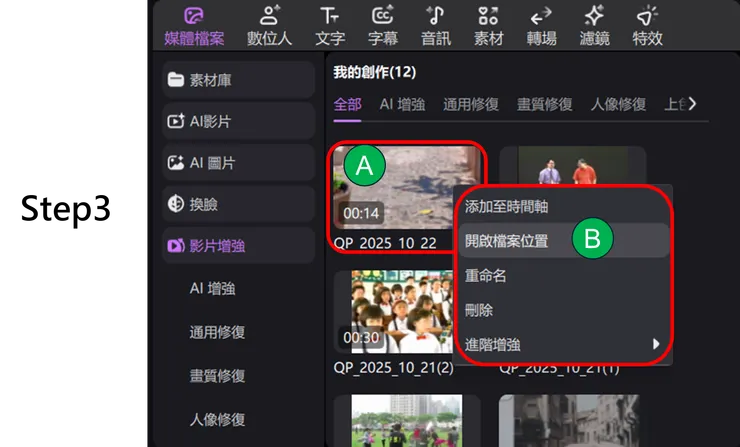Open the 特效 effects panel
This screenshot has width=740, height=447.
click(x=648, y=26)
